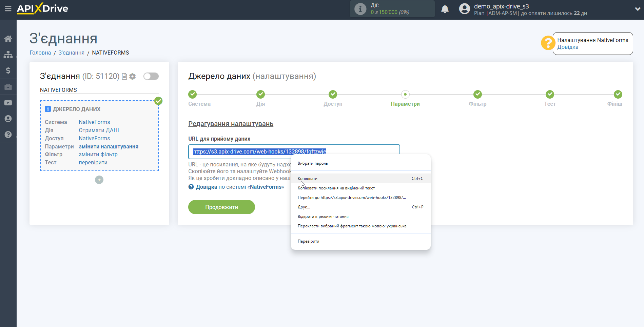
Task: Expand the account dropdown chevron
Action: 638,9
